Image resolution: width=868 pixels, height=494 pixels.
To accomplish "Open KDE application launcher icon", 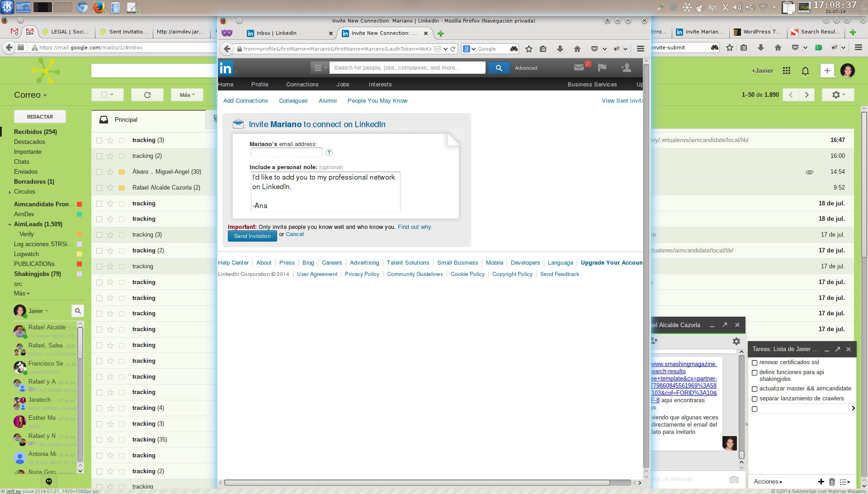I will [x=7, y=7].
